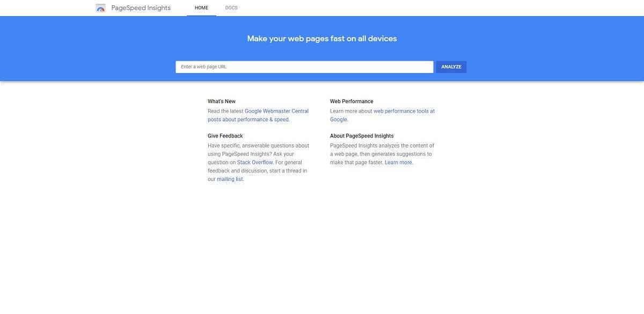This screenshot has height=314, width=644.
Task: Click the Google link ending the Web Performance paragraph
Action: click(x=338, y=119)
